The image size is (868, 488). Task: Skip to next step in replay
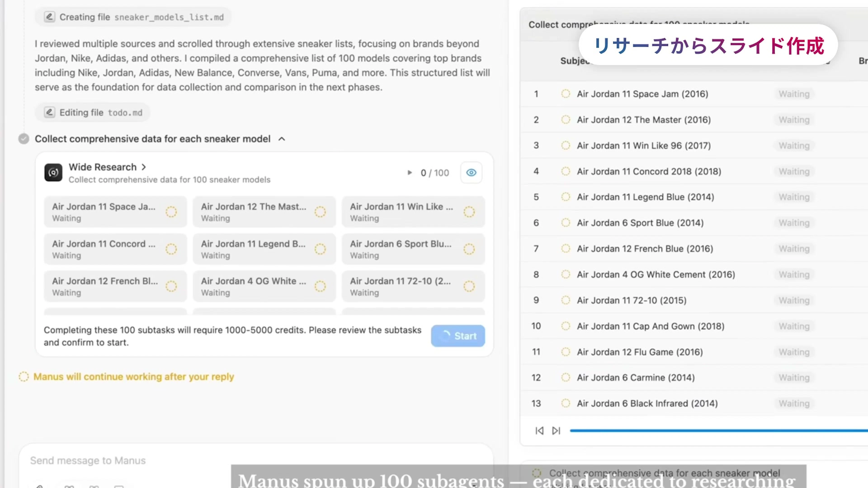556,431
